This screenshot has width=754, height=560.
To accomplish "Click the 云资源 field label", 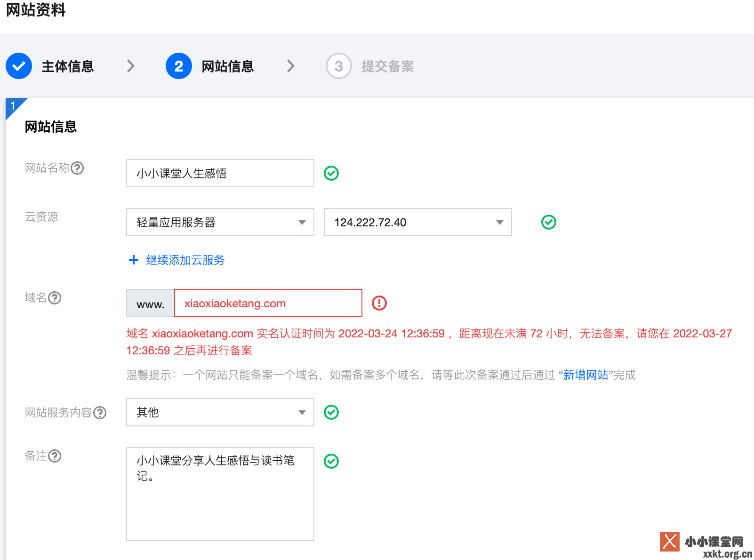I will pos(41,217).
